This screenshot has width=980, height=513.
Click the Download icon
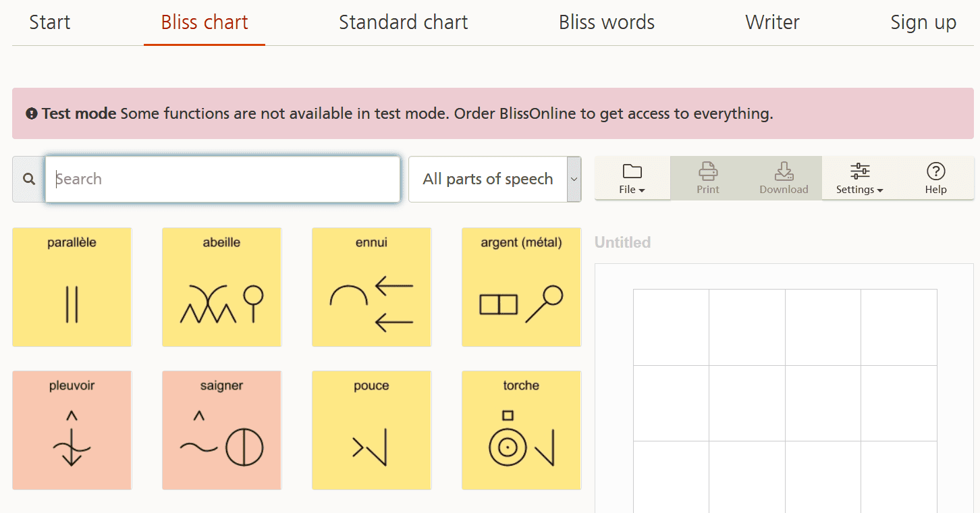pyautogui.click(x=784, y=179)
